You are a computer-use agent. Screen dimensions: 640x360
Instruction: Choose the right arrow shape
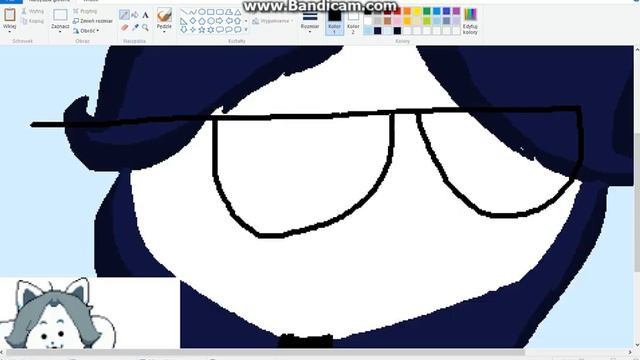pyautogui.click(x=220, y=21)
